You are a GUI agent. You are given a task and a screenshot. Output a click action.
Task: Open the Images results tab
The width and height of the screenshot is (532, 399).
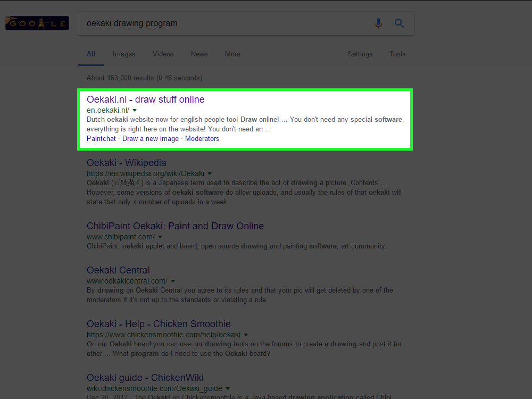pyautogui.click(x=124, y=54)
